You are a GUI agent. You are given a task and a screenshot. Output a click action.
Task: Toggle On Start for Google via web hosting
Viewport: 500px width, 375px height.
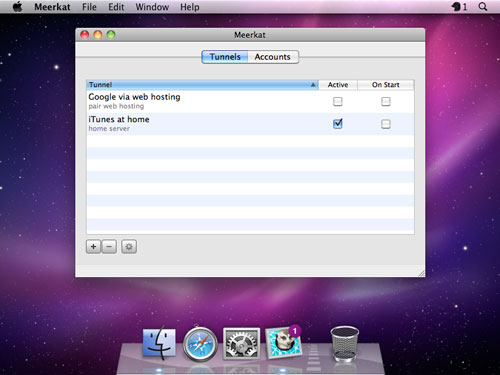386,101
